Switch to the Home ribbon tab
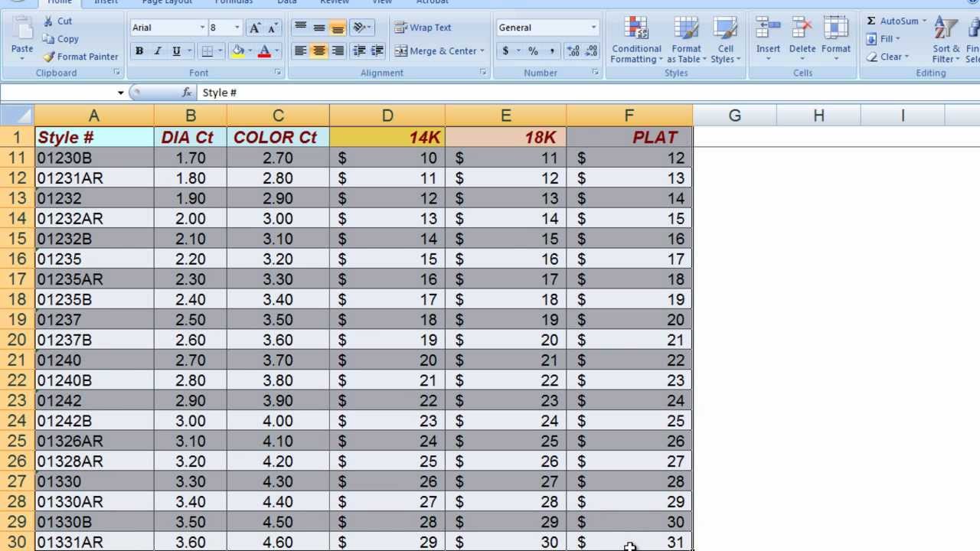 pos(59,2)
